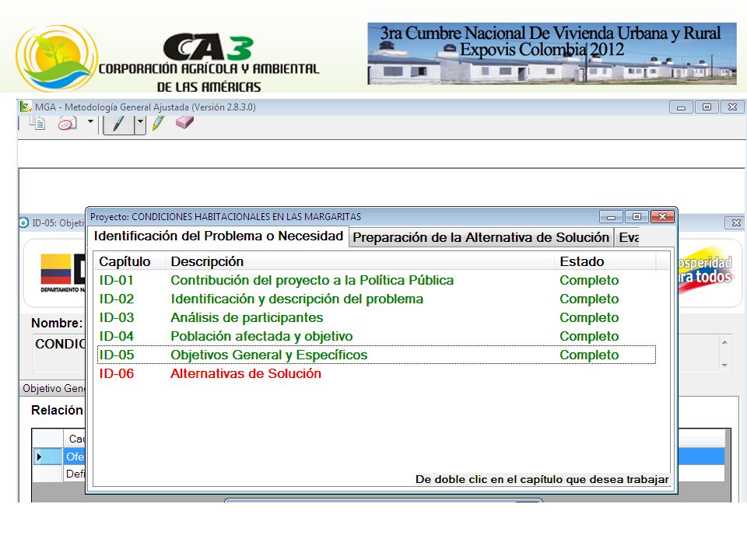Click the Expovis Colombia 2012 banner image
This screenshot has width=747, height=560.
click(552, 54)
